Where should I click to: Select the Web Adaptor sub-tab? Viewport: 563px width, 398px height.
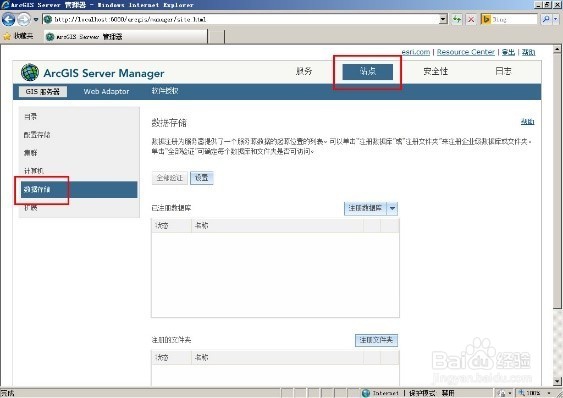click(x=106, y=92)
